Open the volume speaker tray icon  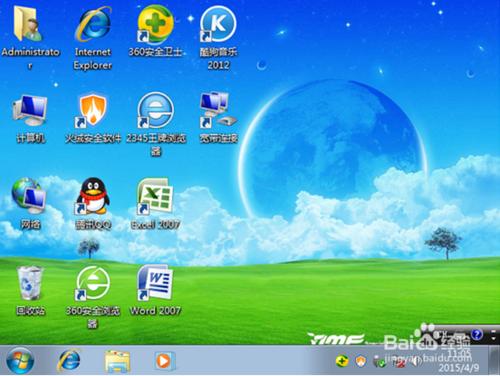416,361
